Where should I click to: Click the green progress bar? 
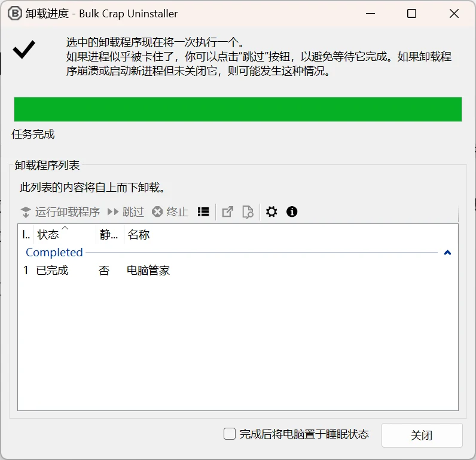238,109
